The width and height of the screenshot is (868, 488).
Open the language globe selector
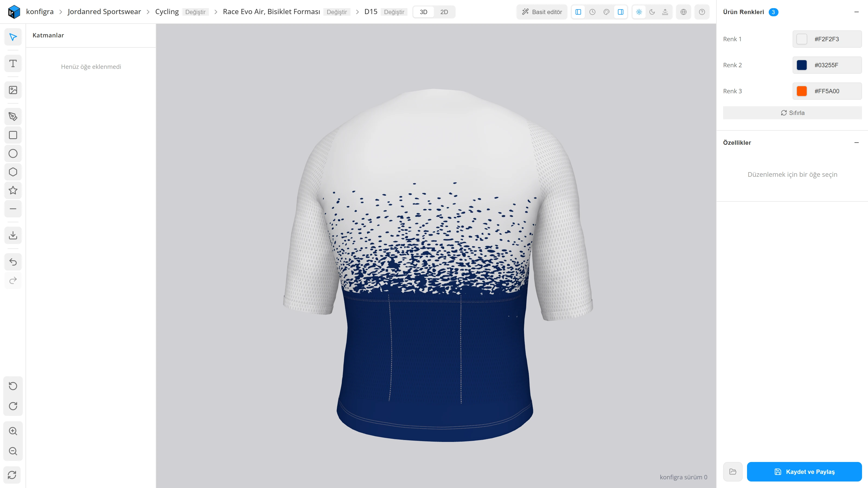coord(683,12)
